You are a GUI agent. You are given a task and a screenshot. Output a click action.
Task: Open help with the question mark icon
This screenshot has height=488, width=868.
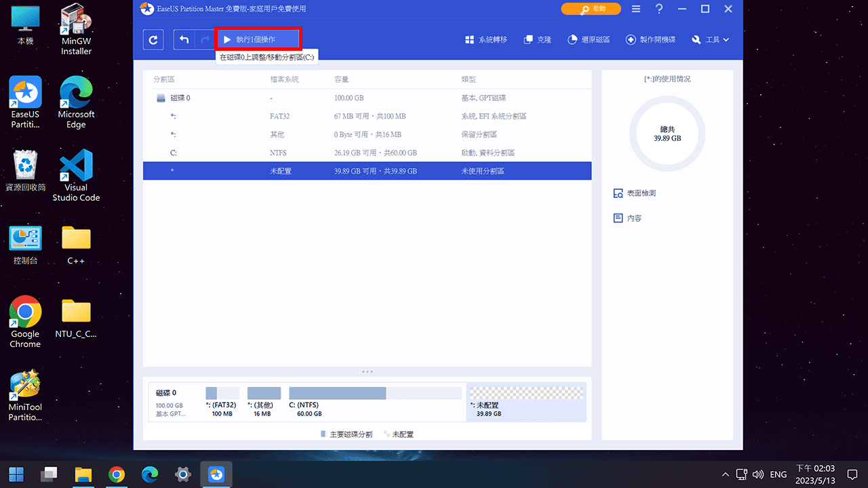coord(658,9)
